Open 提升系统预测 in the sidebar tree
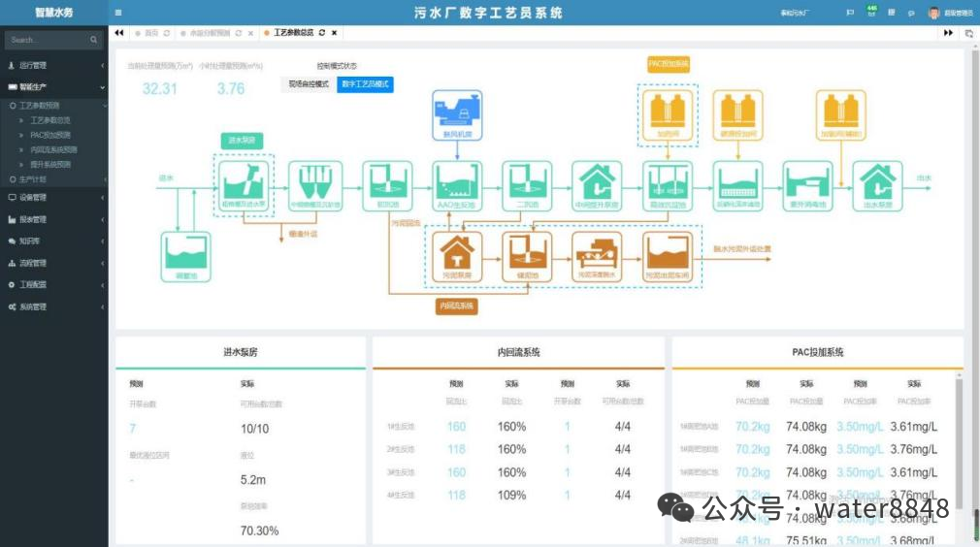The height and width of the screenshot is (547, 980). (x=50, y=164)
